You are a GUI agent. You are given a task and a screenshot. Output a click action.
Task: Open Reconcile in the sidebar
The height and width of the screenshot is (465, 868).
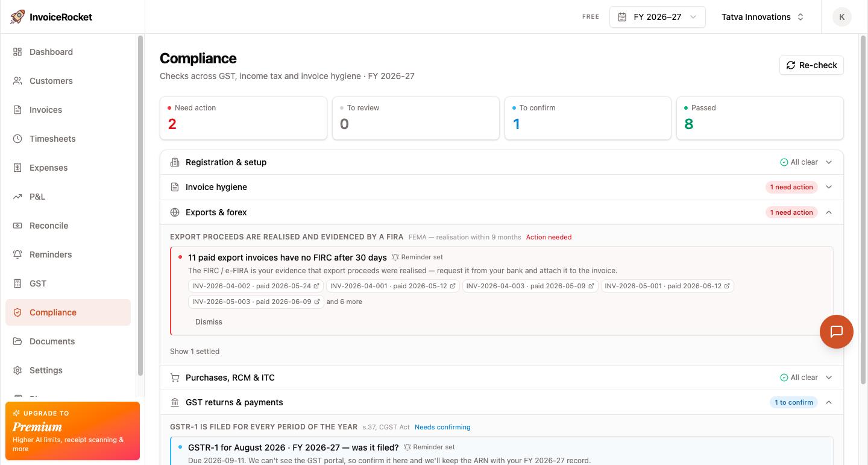click(x=68, y=226)
